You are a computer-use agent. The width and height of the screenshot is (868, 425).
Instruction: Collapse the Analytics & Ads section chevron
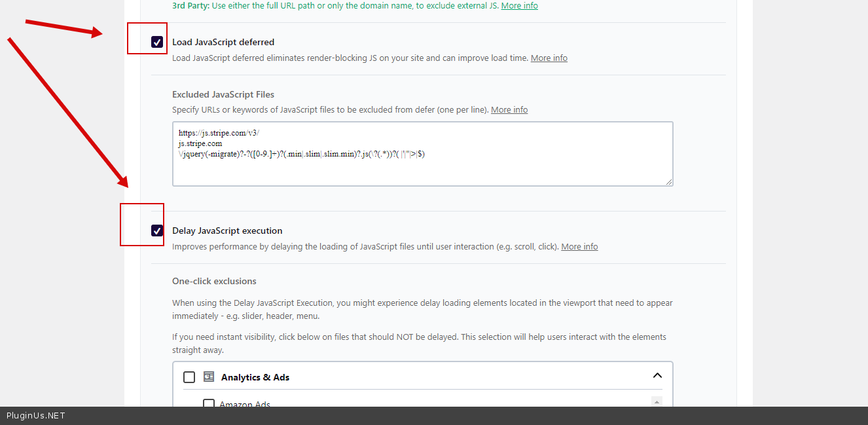(x=657, y=376)
